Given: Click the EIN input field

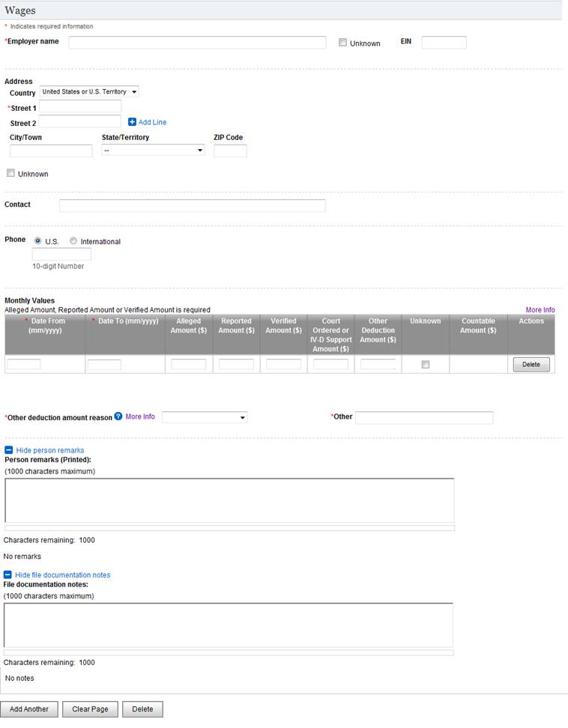Looking at the screenshot, I should pyautogui.click(x=444, y=43).
